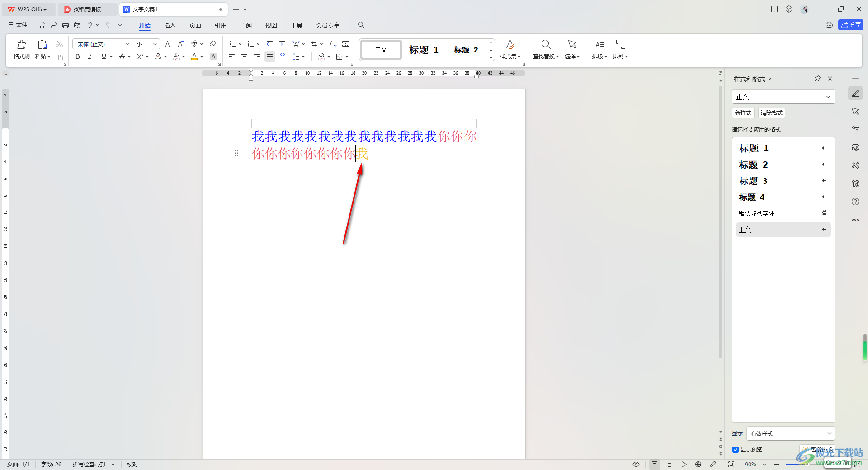The width and height of the screenshot is (868, 470).
Task: Click 拼写检查 in the status bar
Action: [94, 464]
